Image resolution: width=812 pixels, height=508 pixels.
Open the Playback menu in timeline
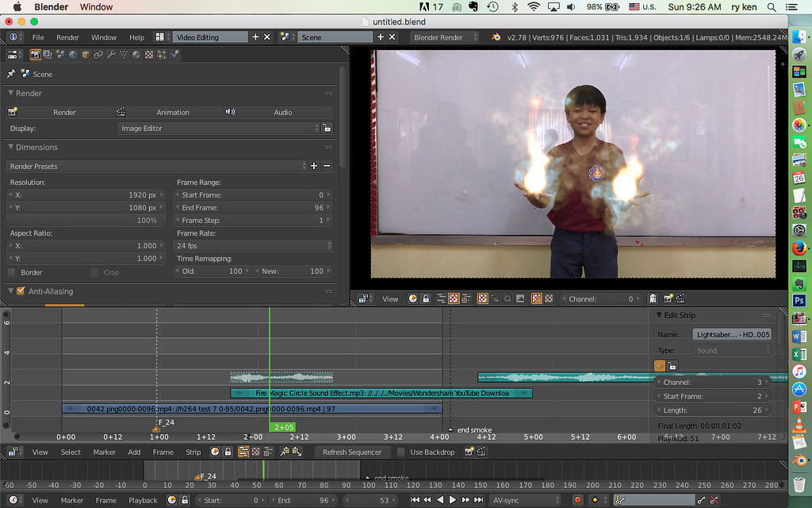coord(143,500)
